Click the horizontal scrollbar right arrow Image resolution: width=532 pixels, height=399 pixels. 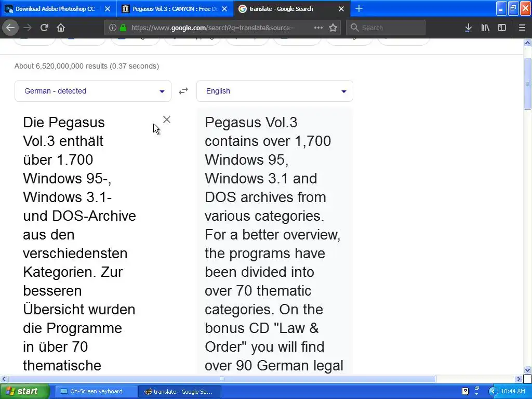pos(518,379)
